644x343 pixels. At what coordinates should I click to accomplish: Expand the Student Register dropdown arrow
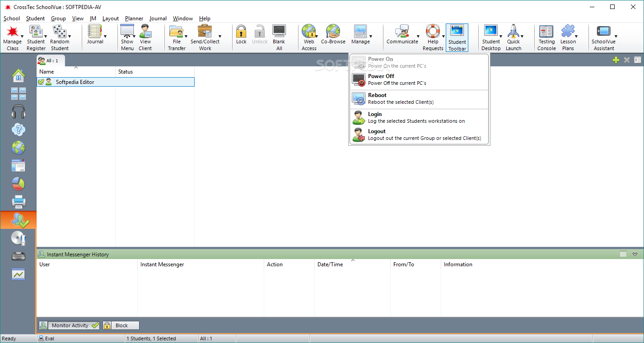(46, 36)
